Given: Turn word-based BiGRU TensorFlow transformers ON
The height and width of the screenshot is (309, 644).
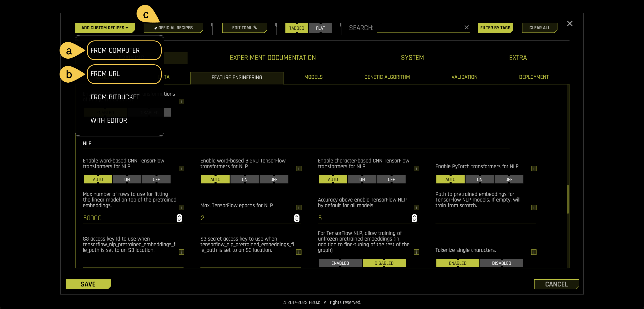Looking at the screenshot, I should click(x=244, y=179).
